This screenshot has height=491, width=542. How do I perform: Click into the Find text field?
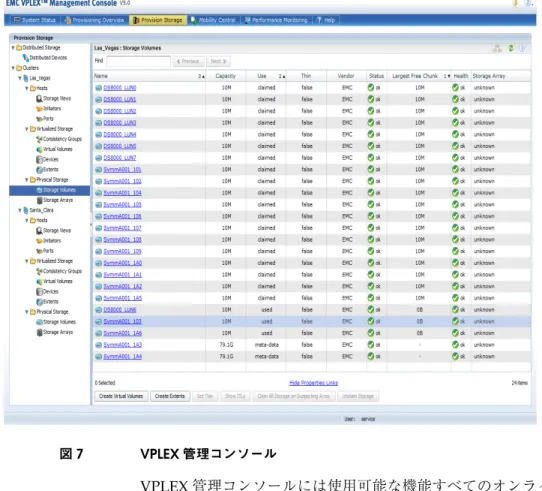pyautogui.click(x=138, y=61)
